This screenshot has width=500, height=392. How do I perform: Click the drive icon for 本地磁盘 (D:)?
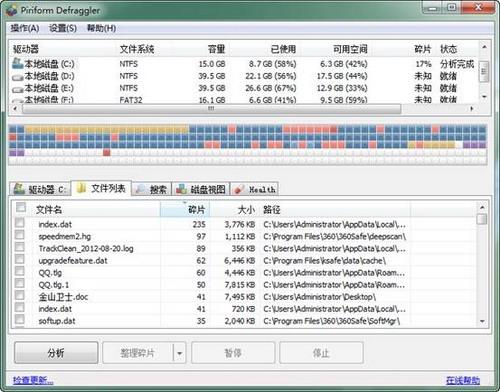(x=17, y=77)
